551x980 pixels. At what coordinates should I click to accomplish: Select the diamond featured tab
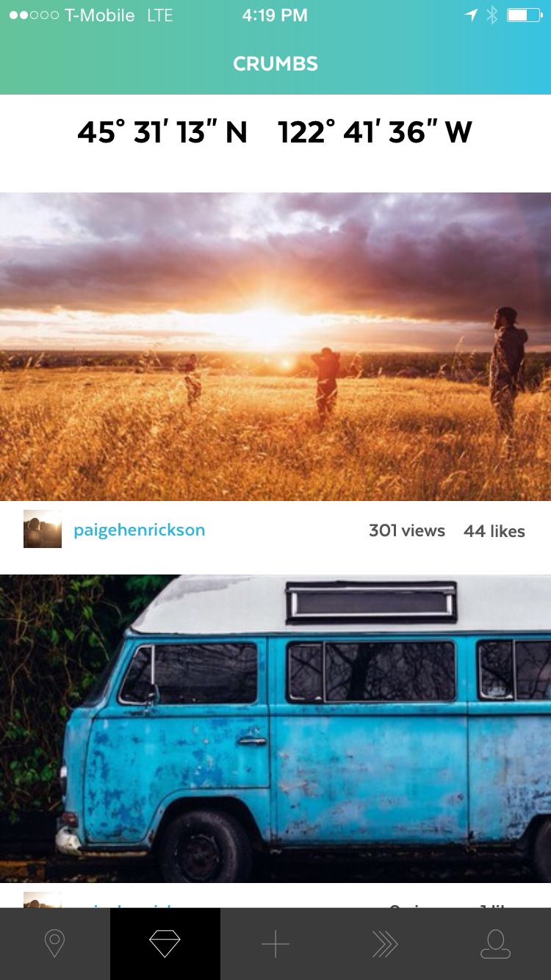point(165,943)
